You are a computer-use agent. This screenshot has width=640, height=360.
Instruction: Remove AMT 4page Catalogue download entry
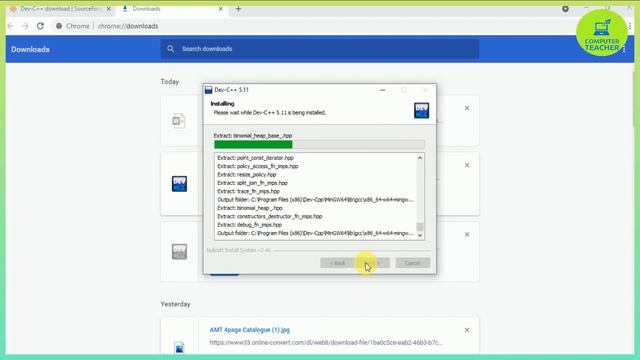(467, 330)
